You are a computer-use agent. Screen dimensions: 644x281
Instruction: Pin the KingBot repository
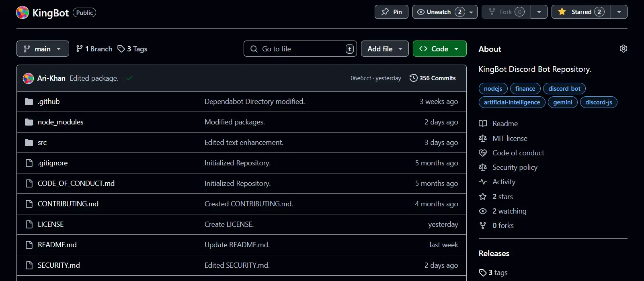pyautogui.click(x=392, y=12)
